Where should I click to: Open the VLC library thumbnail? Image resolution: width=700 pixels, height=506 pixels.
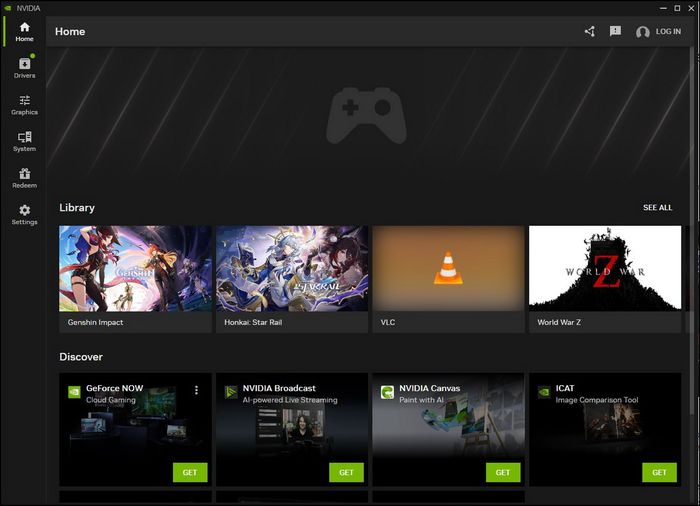tap(448, 268)
